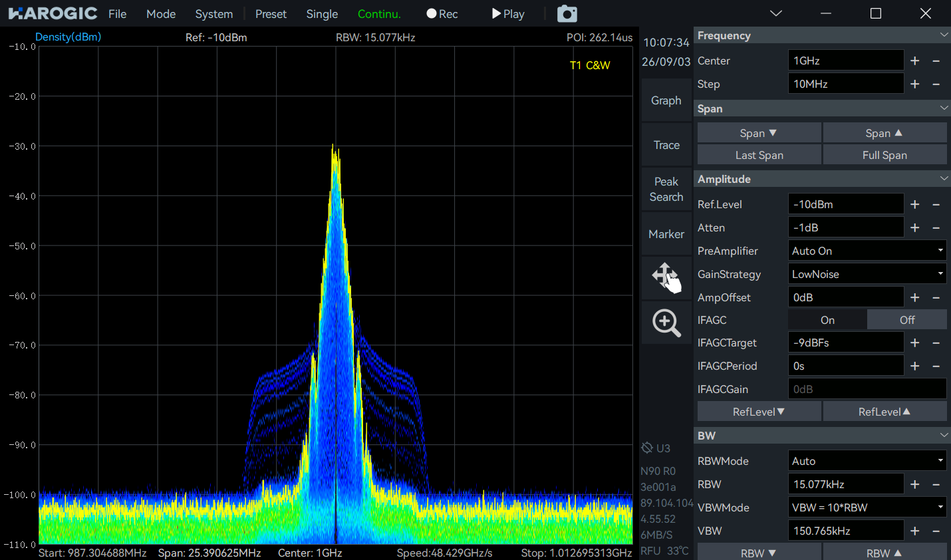Click the camera screenshot icon
This screenshot has height=560, width=951.
point(567,13)
